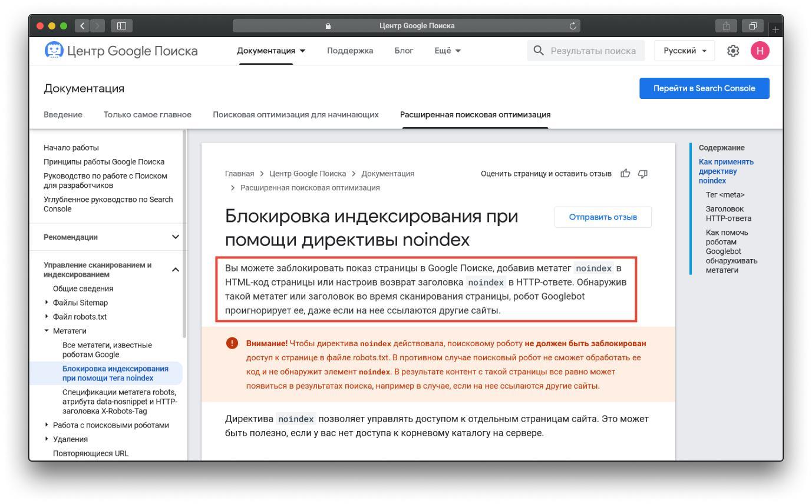The width and height of the screenshot is (812, 504).
Task: Click the thumbs up rating icon
Action: 625,173
